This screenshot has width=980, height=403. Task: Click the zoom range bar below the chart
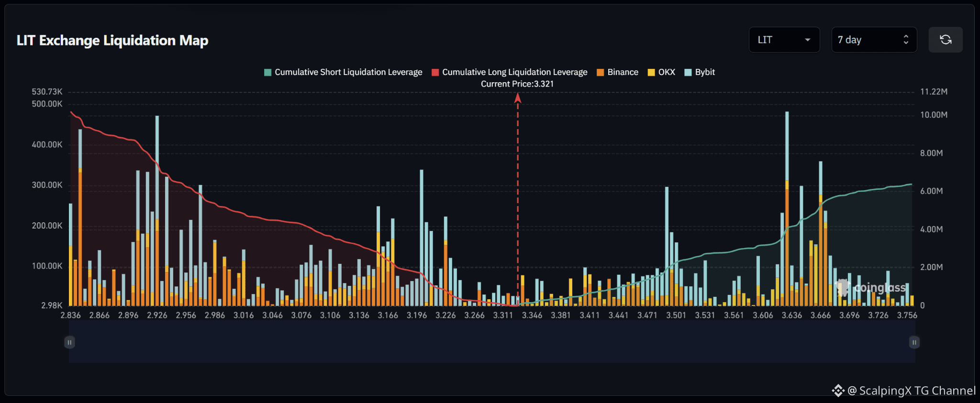492,342
